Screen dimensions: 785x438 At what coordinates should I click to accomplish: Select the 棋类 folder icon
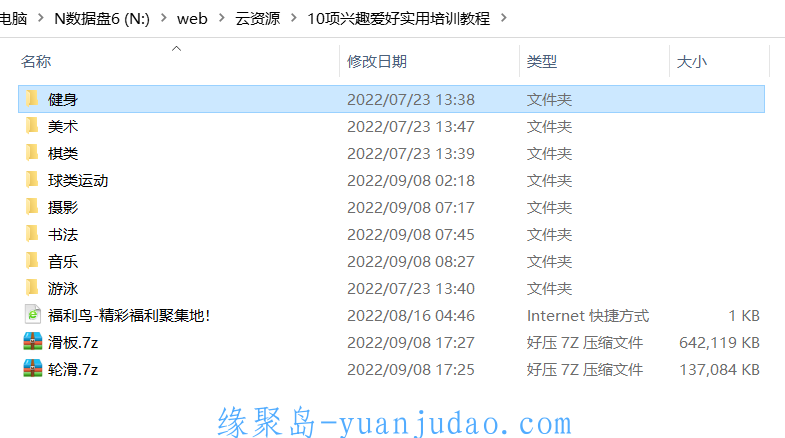click(x=32, y=153)
